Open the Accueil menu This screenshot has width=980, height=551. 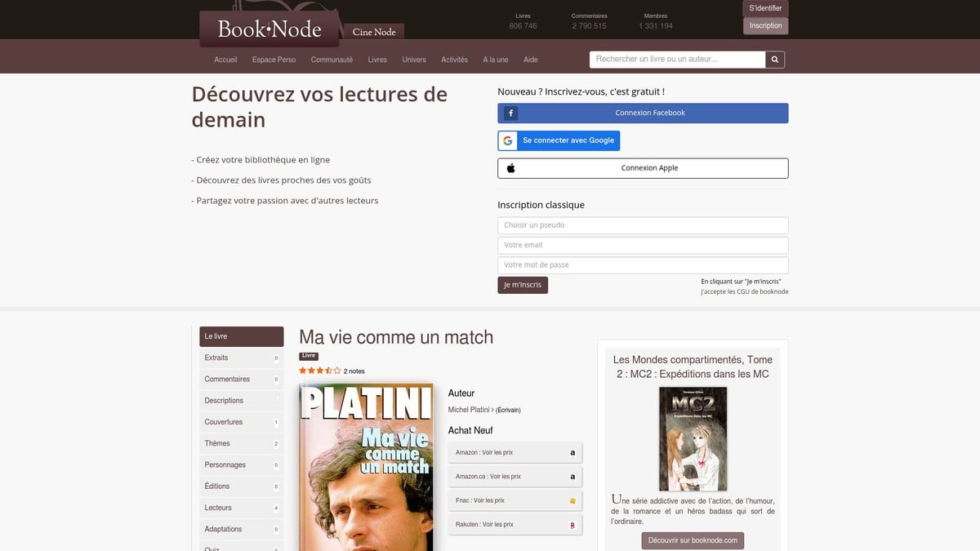(x=225, y=60)
